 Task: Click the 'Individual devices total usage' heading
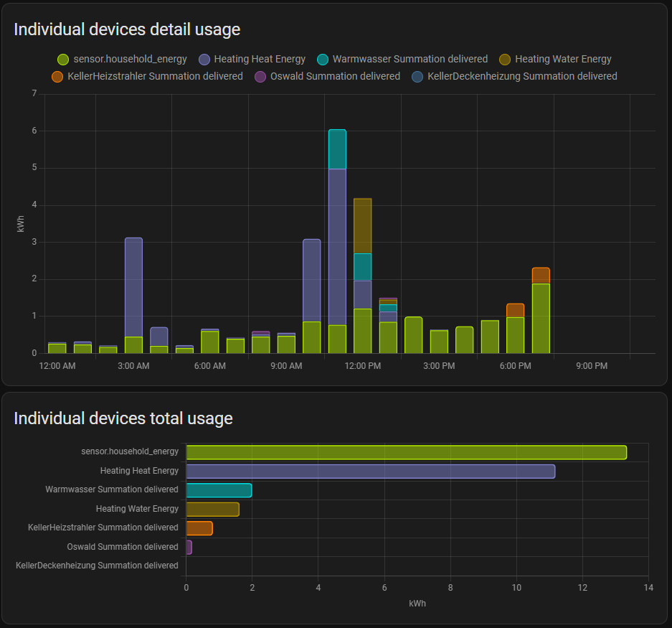(x=123, y=418)
